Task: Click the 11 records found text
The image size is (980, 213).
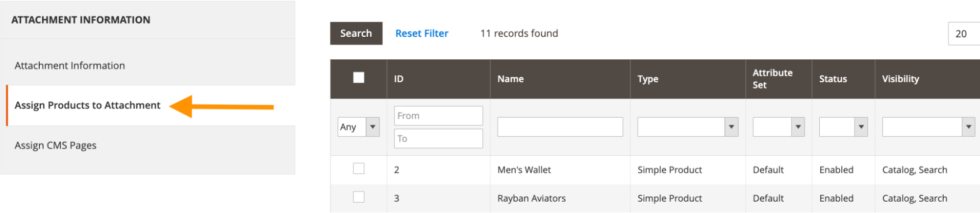Action: (519, 33)
